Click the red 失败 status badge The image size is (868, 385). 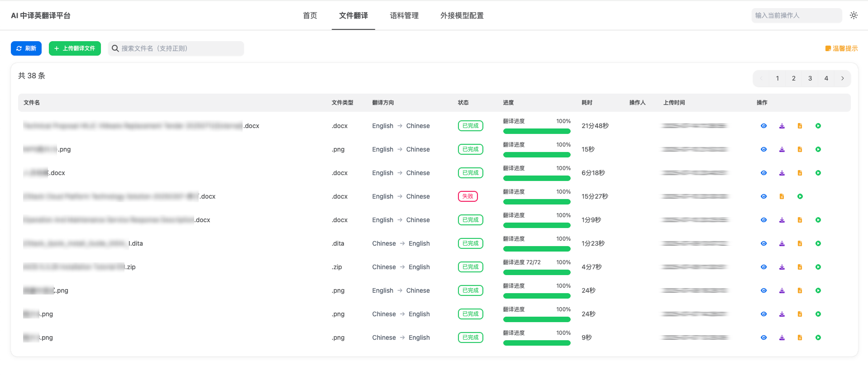[x=468, y=196]
